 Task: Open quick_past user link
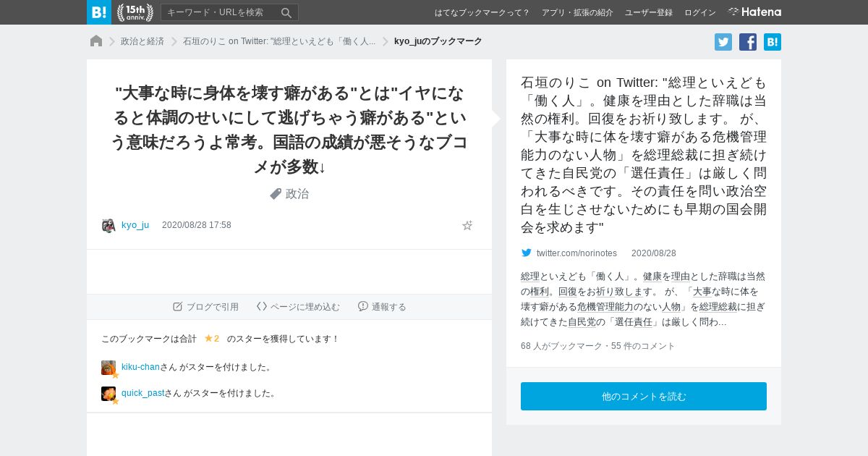click(143, 393)
